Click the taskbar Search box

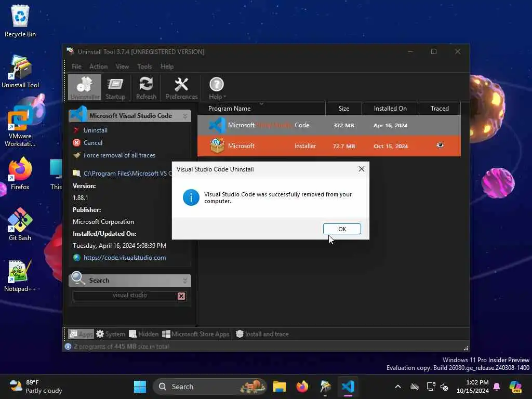[210, 387]
